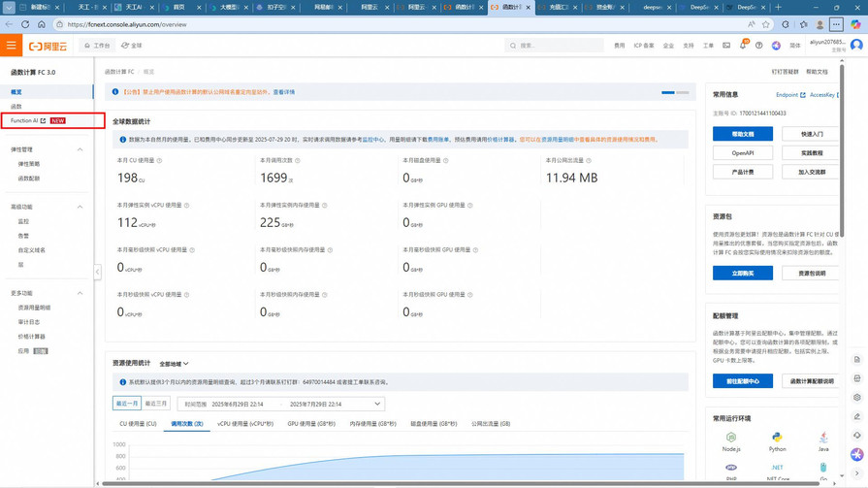Open the 全球 region selector in header
Viewport: 868px width, 488px height.
(x=132, y=46)
